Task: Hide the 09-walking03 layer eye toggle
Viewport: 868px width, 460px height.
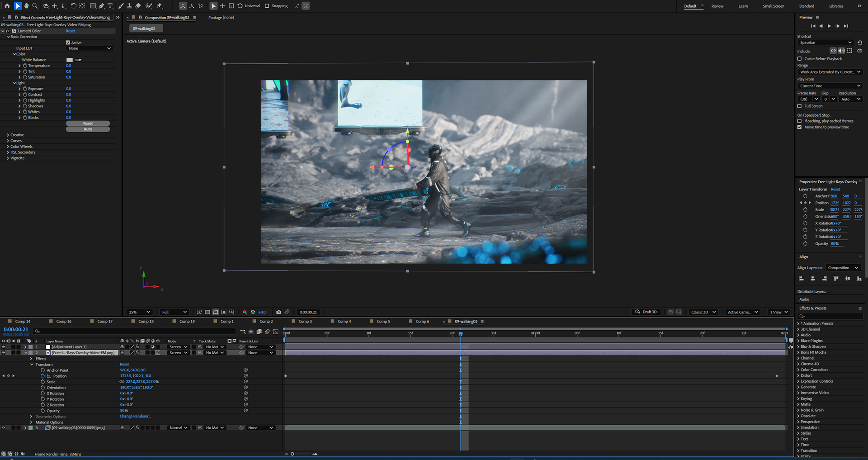Action: pyautogui.click(x=3, y=427)
